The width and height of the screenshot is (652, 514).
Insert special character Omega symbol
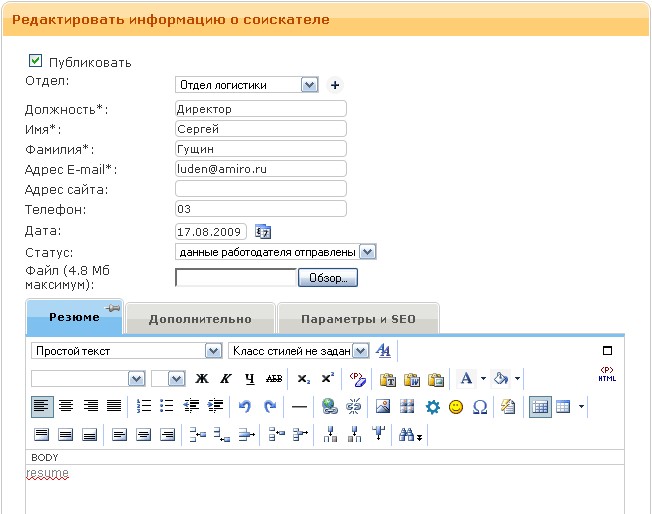[479, 407]
